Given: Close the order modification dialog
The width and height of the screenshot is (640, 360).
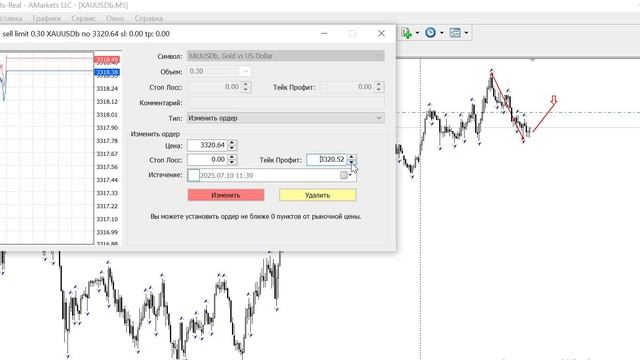Looking at the screenshot, I should coord(381,34).
